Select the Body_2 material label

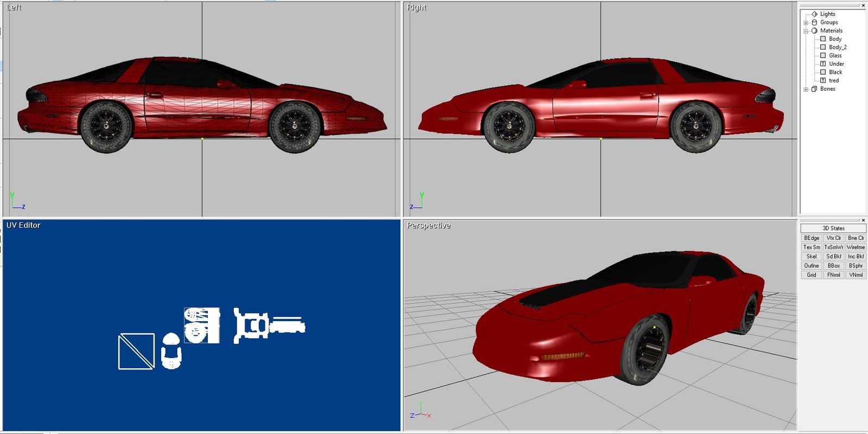(x=838, y=47)
